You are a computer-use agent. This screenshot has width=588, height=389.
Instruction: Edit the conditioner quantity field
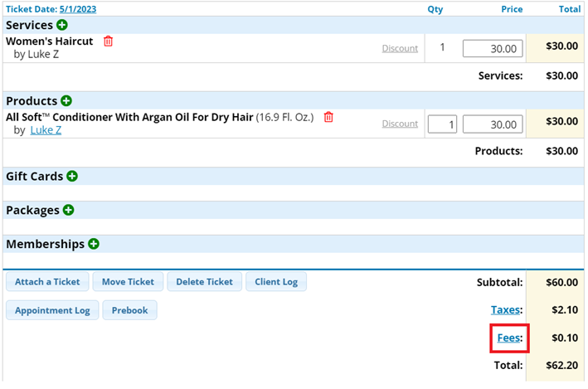(442, 124)
